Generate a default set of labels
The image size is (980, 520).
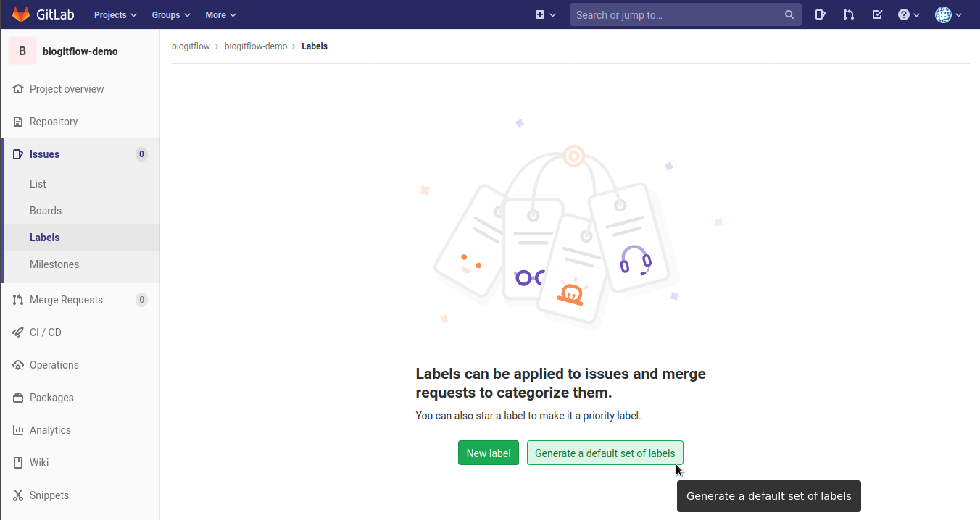[x=605, y=453]
